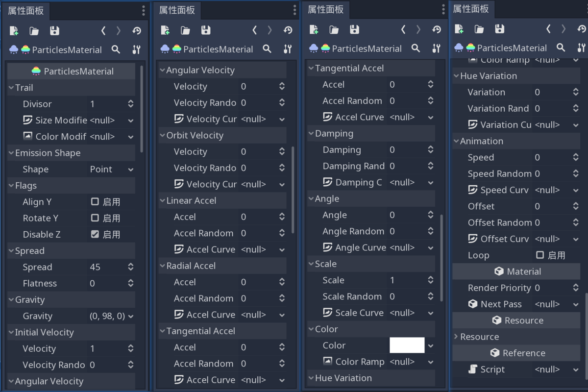Select 属性面板 tab in panel with Trail section
This screenshot has width=588, height=392.
coord(26,11)
